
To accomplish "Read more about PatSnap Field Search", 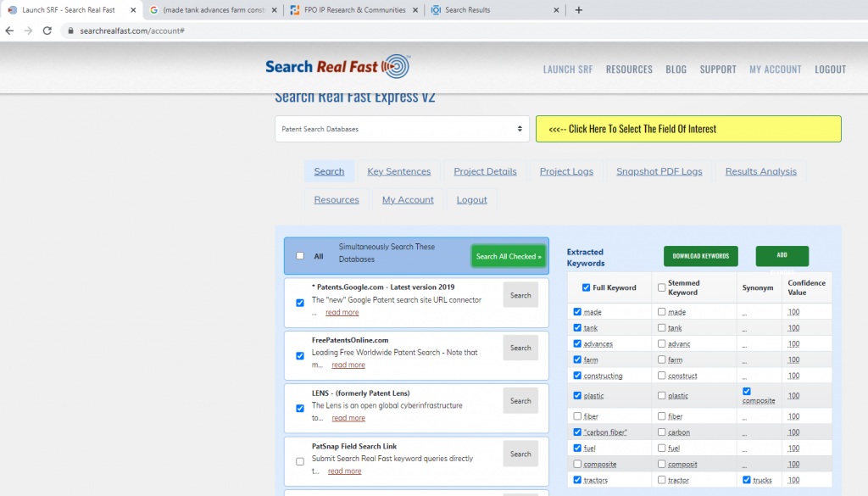I will point(344,471).
